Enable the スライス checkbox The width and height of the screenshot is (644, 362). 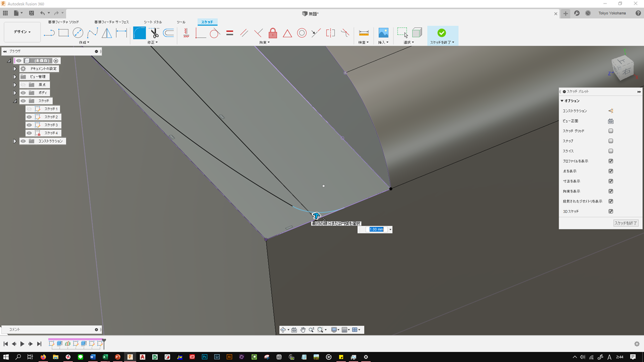tap(611, 151)
